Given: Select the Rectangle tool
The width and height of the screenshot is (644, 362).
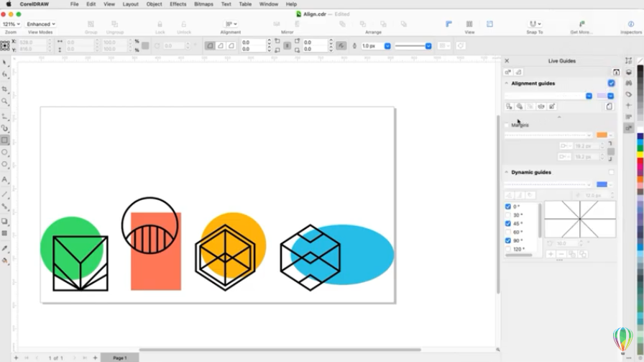Looking at the screenshot, I should 4,140.
